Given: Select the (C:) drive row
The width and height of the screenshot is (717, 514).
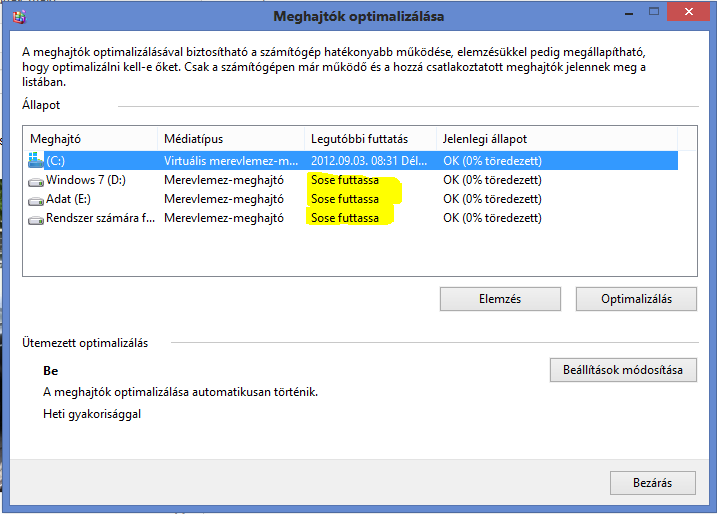Looking at the screenshot, I should [352, 161].
